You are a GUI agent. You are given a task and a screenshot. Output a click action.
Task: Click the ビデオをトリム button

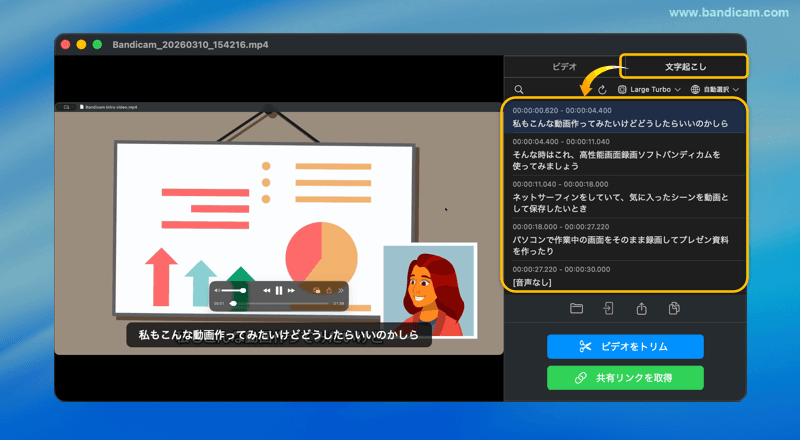coord(625,347)
